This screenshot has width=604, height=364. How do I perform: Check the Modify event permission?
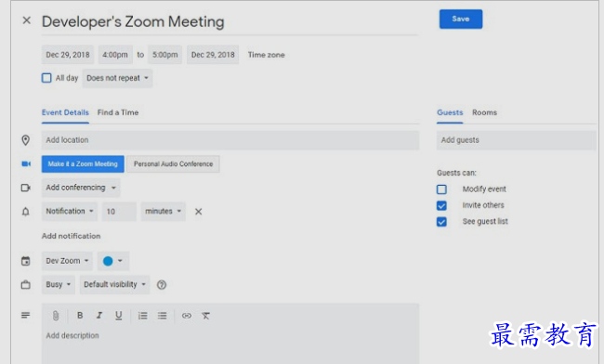pyautogui.click(x=441, y=189)
